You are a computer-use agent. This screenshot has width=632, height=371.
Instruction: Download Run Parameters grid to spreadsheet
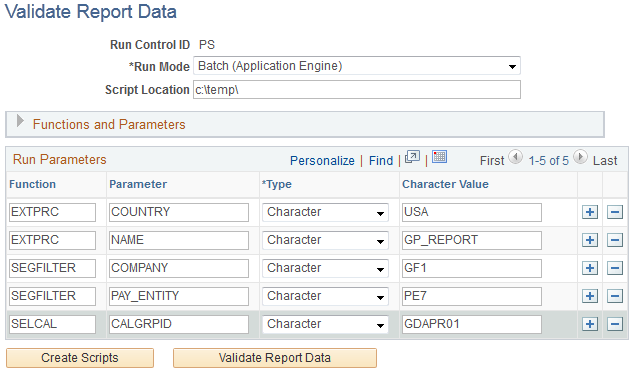click(x=439, y=157)
